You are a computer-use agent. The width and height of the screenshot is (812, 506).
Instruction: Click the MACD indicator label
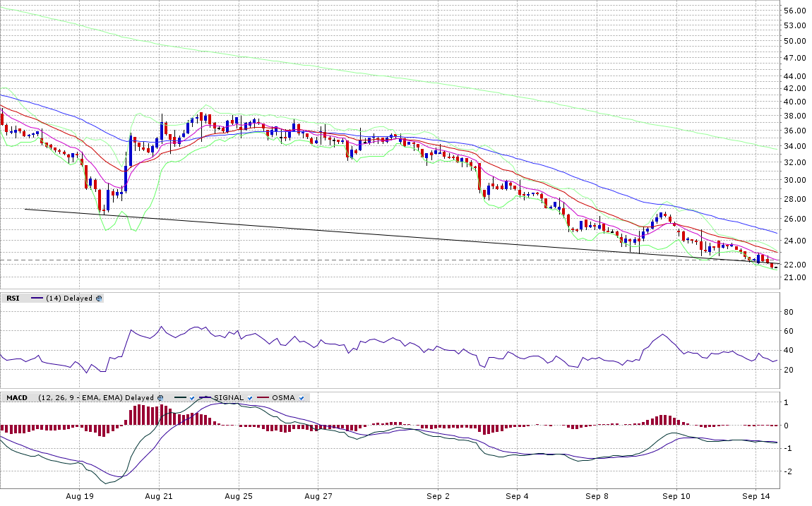(x=16, y=398)
